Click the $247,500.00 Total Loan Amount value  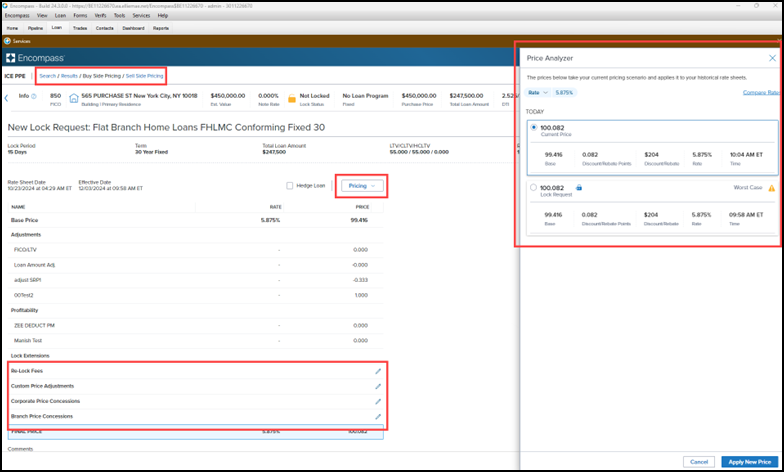click(466, 96)
